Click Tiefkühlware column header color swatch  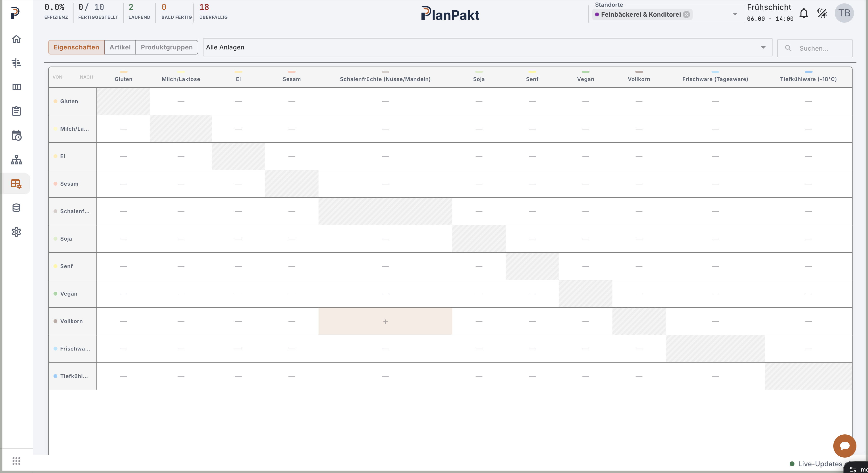pyautogui.click(x=808, y=72)
